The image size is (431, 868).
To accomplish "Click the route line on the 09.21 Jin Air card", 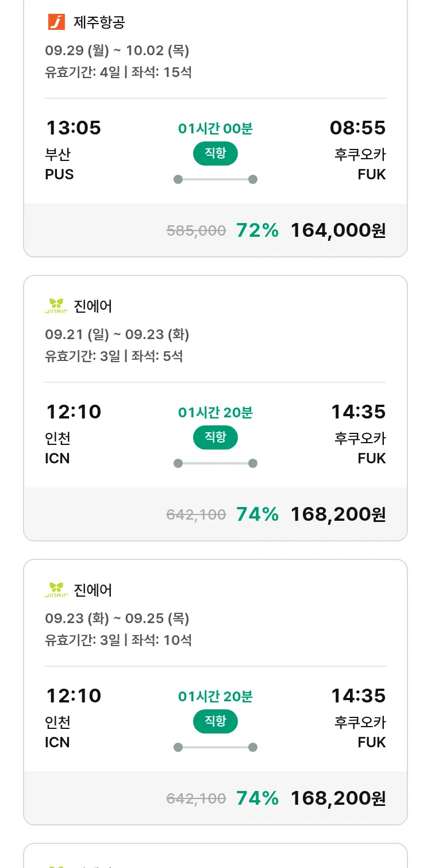I will tap(215, 463).
